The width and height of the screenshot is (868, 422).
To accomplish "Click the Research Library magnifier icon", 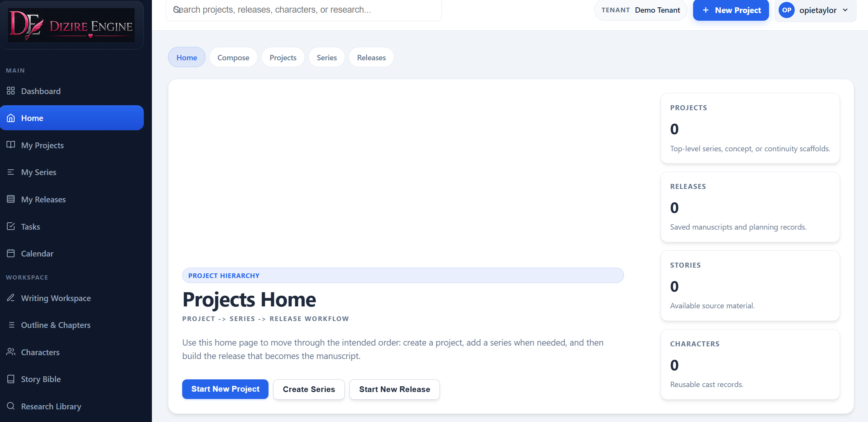I will coord(11,406).
